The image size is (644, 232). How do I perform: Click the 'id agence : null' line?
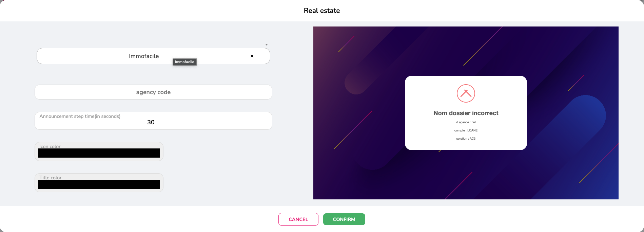[x=466, y=122]
